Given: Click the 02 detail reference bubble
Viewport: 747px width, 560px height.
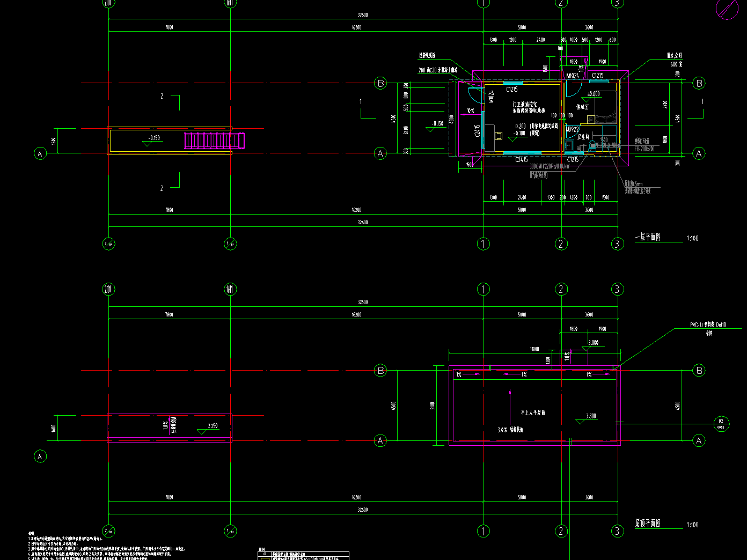Looking at the screenshot, I should click(721, 424).
